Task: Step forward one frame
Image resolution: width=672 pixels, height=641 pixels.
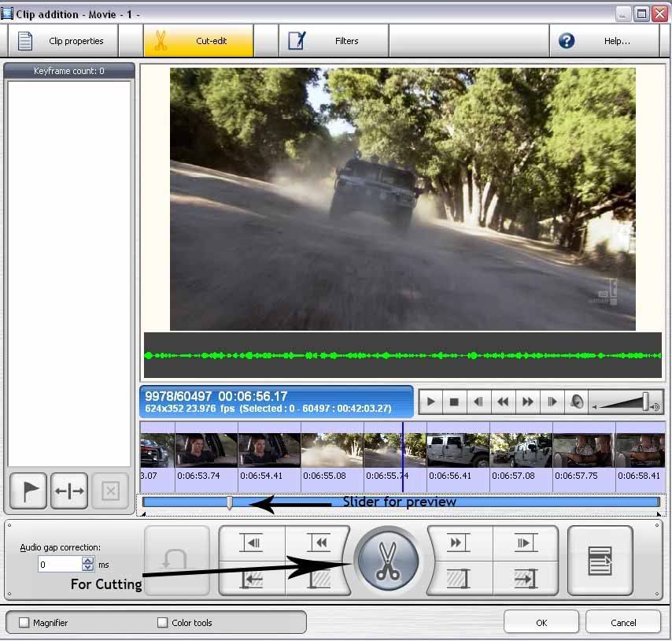Action: click(552, 402)
